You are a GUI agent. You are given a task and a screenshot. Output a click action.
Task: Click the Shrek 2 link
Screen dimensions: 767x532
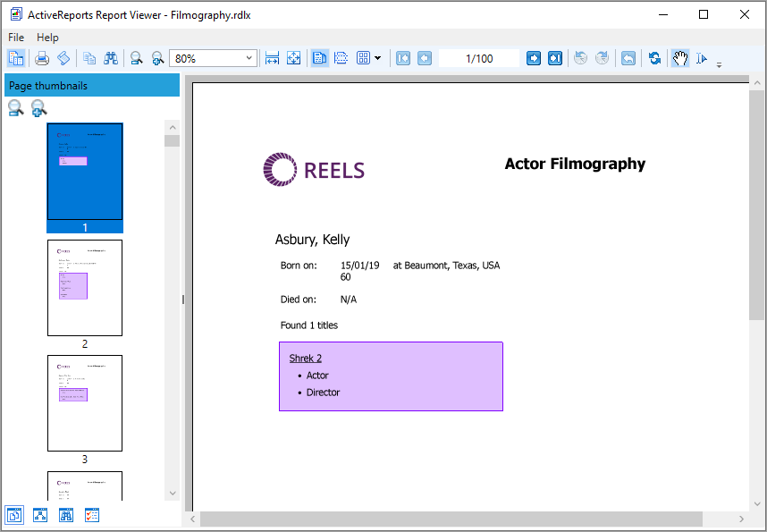[305, 359]
